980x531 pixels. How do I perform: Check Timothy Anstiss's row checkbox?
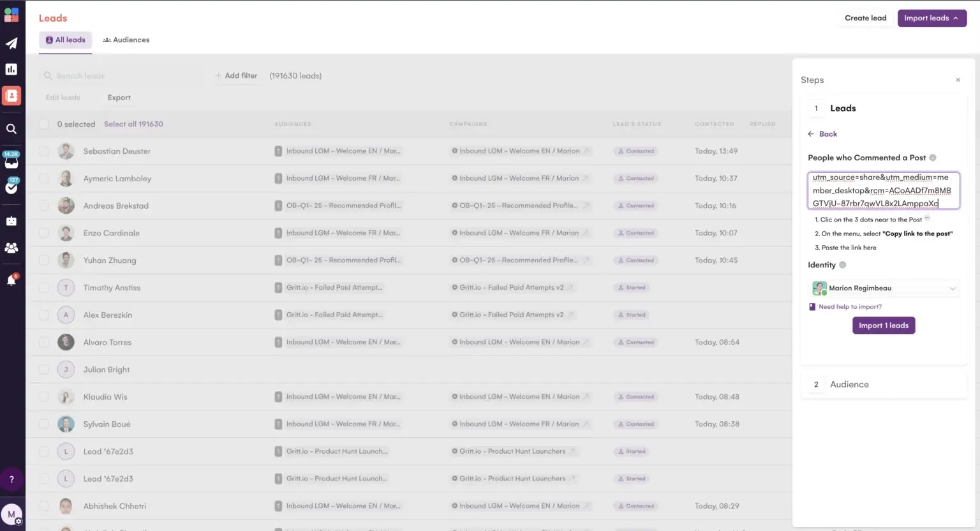[43, 288]
